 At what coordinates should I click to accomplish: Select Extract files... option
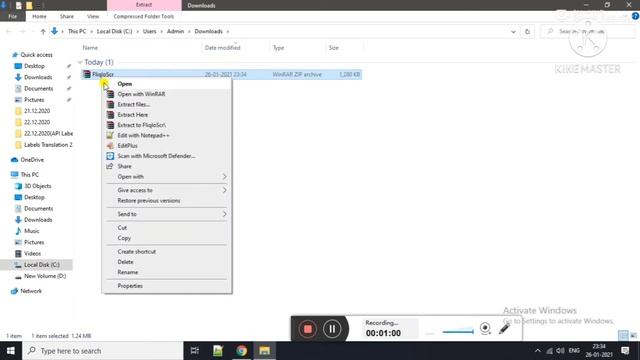(x=133, y=104)
